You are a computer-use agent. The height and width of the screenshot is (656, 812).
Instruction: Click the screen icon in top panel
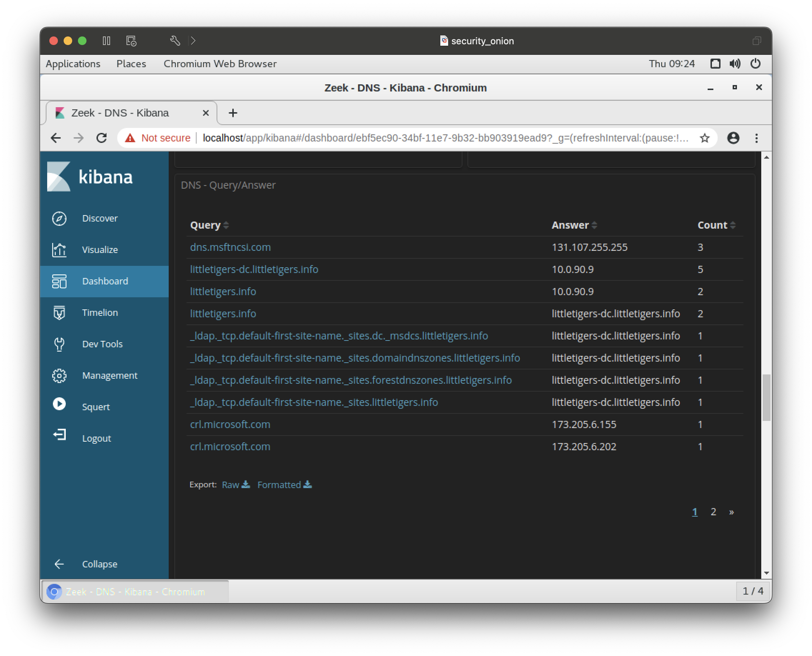click(715, 64)
